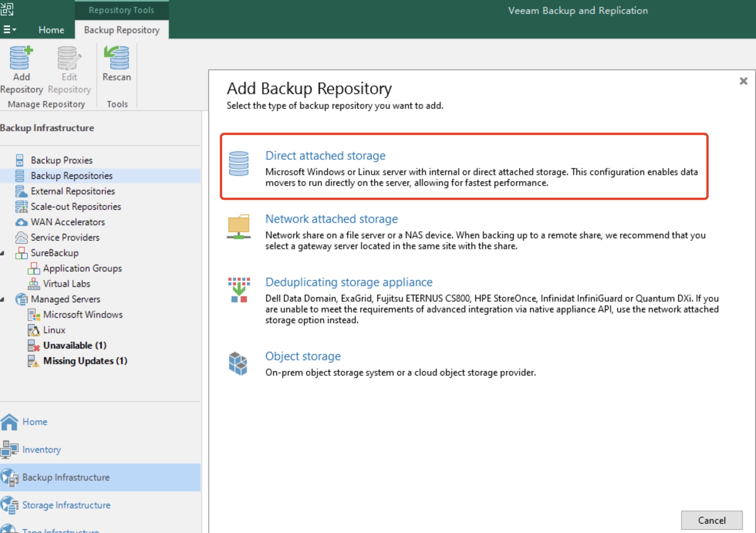
Task: Click the Deduplicating storage appliance icon
Action: pos(239,290)
